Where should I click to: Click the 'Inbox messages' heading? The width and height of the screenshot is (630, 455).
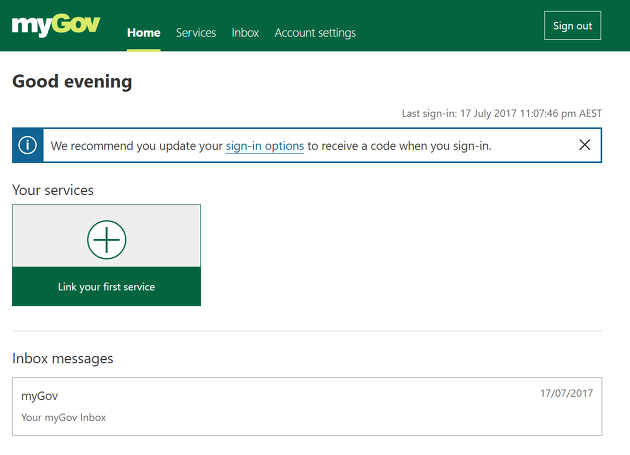click(63, 358)
